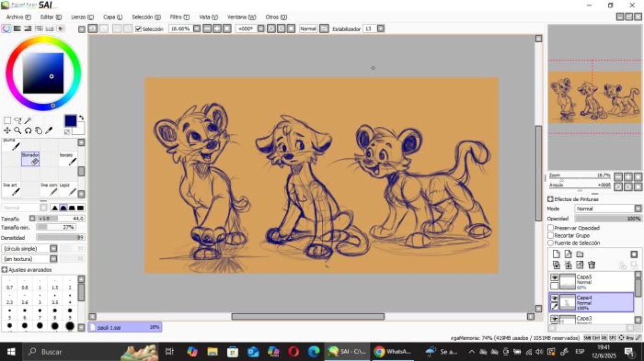644x361 pixels.
Task: Select the rotate canvas tool
Action: pyautogui.click(x=28, y=131)
